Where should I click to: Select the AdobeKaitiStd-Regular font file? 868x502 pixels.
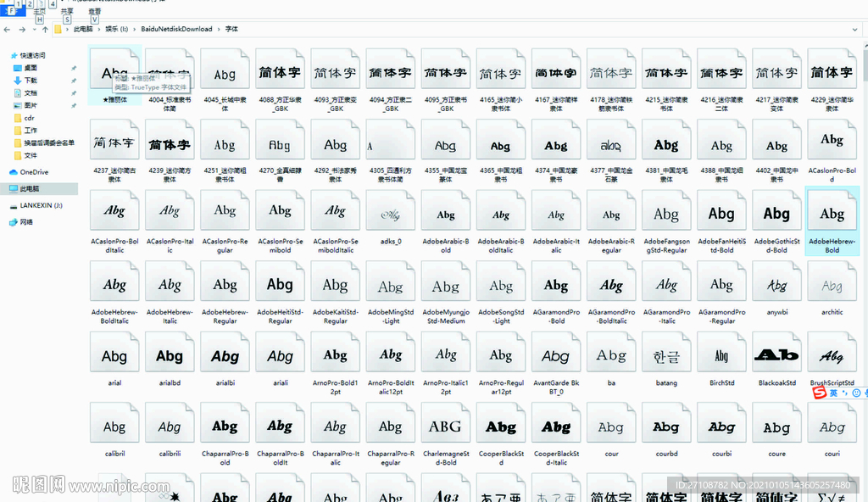click(336, 292)
